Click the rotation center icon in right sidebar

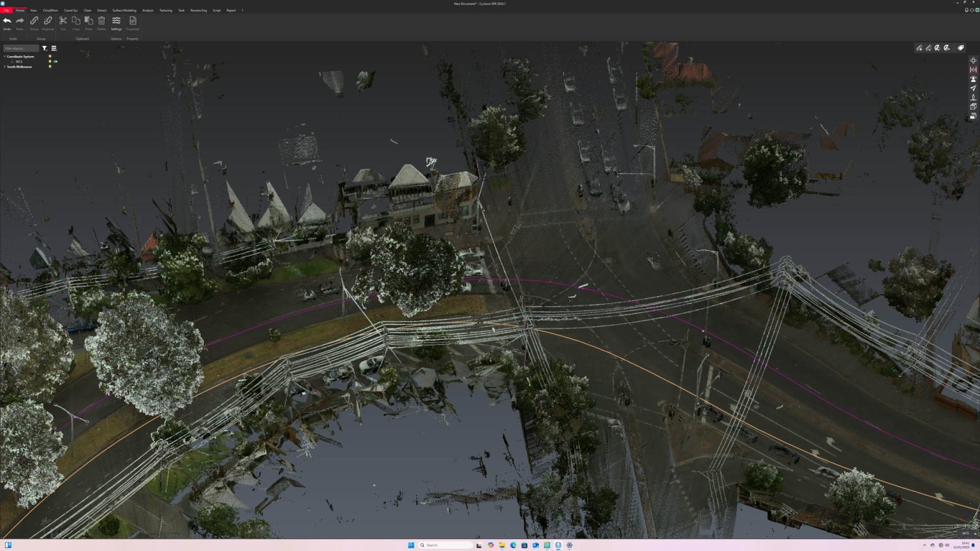point(973,59)
